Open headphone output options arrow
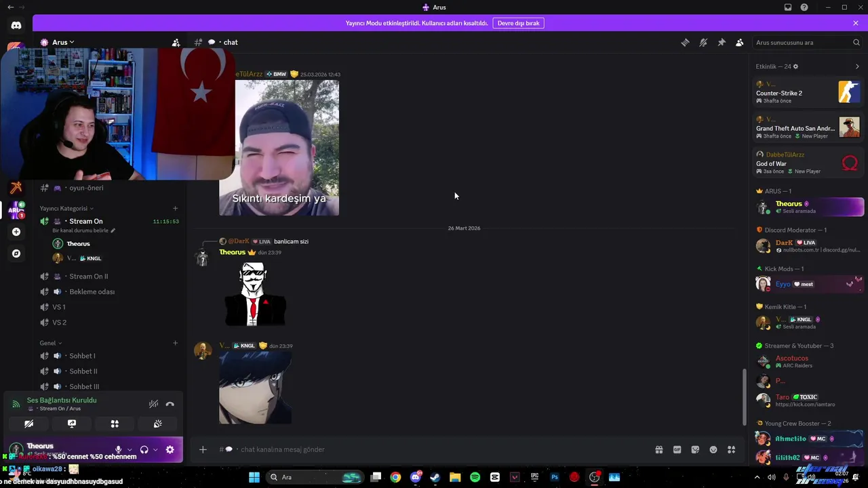The height and width of the screenshot is (488, 868). tap(155, 449)
